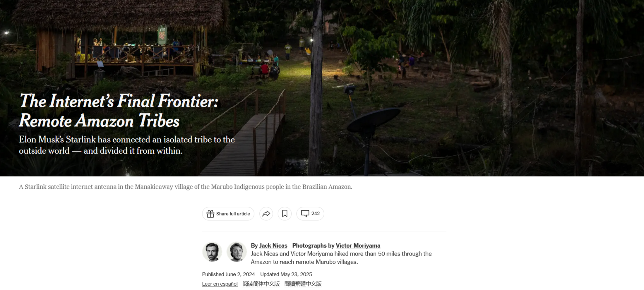This screenshot has width=644, height=290.
Task: Open the 242 comments speech bubble
Action: point(310,214)
